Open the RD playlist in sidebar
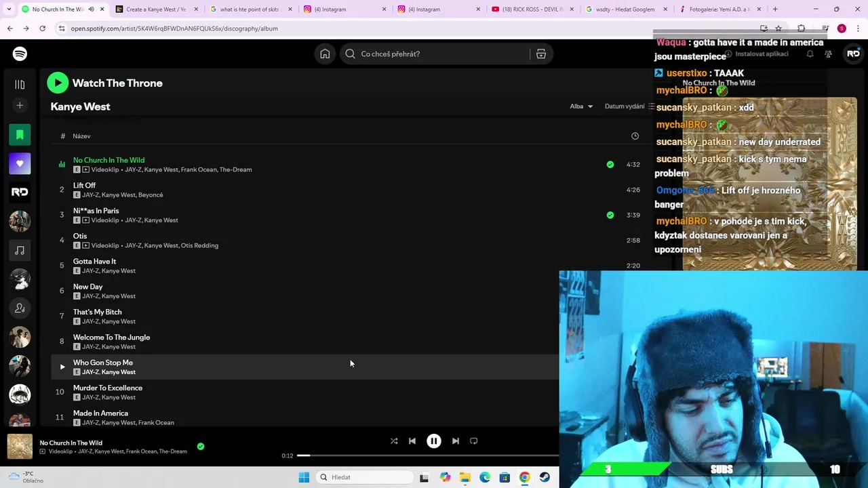The height and width of the screenshot is (488, 868). (20, 192)
